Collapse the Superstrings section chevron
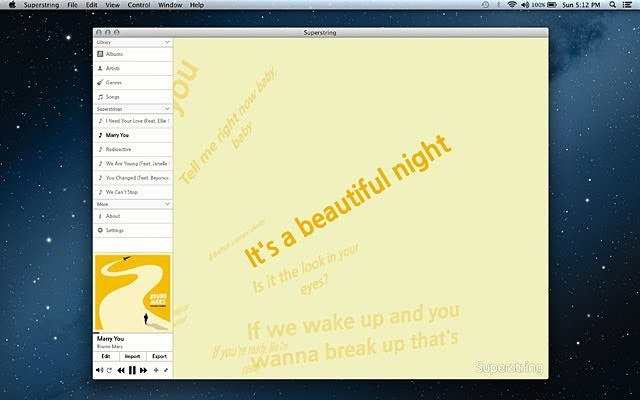Viewport: 640px width, 400px height. tap(167, 109)
